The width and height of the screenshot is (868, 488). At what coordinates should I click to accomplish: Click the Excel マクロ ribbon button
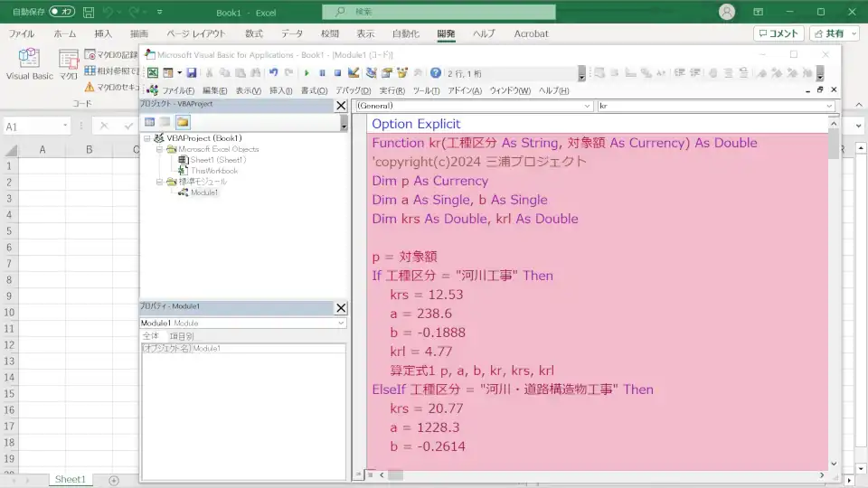pos(69,65)
